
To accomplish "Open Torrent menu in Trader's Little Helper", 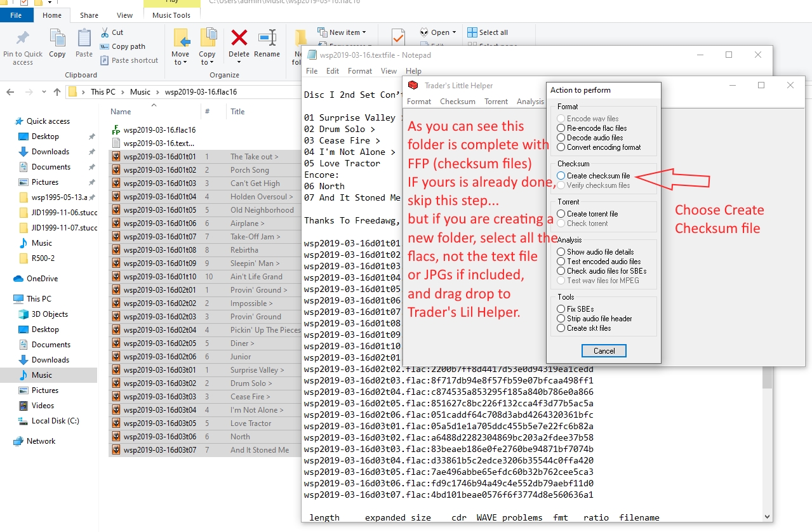I will [496, 102].
